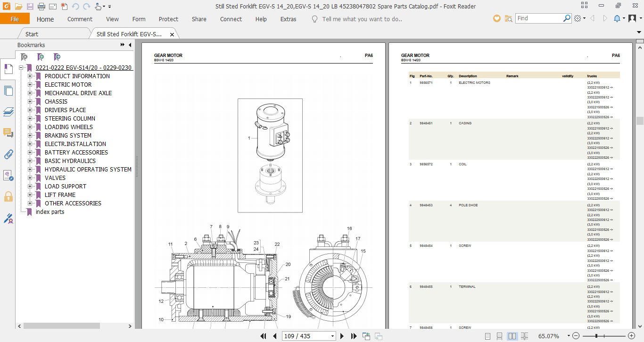Image resolution: width=644 pixels, height=342 pixels.
Task: Switch to the Start tab
Action: pos(32,34)
